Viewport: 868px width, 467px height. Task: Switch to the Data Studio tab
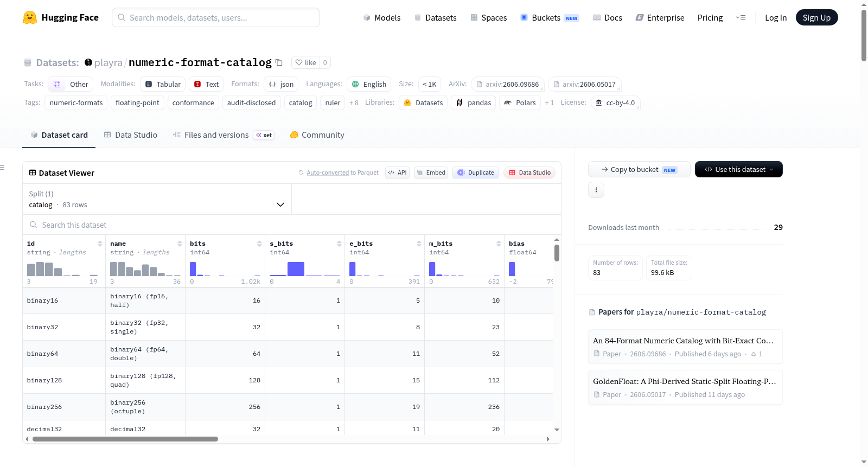tap(131, 135)
